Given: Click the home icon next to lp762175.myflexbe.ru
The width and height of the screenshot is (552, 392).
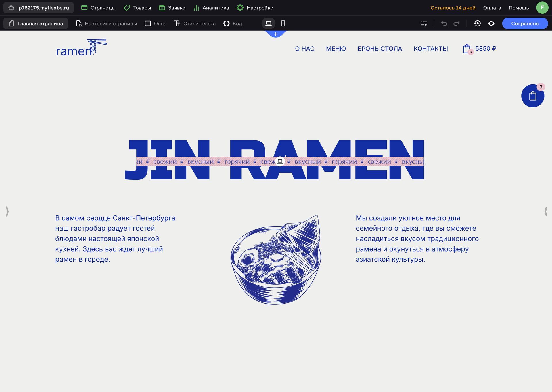Looking at the screenshot, I should point(11,8).
